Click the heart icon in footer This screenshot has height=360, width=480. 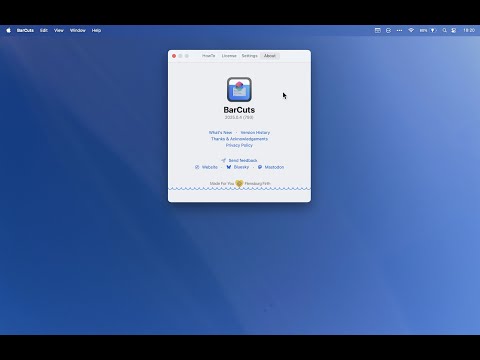[x=239, y=183]
